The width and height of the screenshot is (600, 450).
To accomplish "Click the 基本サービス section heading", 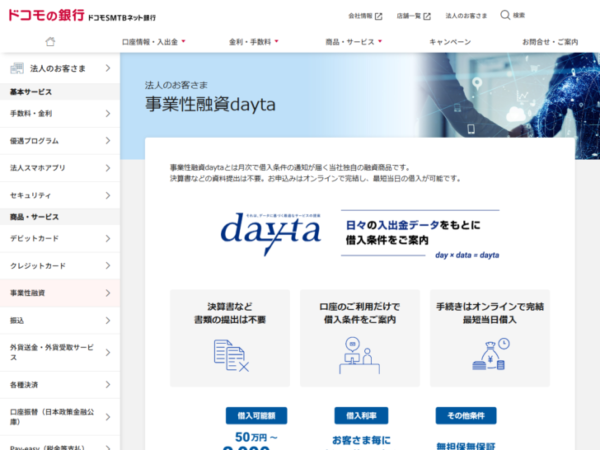I will [31, 92].
